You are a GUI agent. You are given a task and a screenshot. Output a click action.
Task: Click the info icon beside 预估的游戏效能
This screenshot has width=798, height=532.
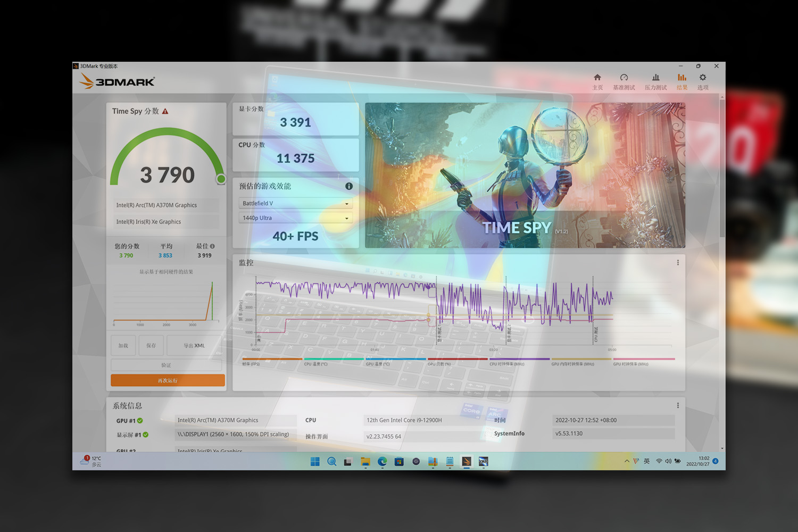349,186
